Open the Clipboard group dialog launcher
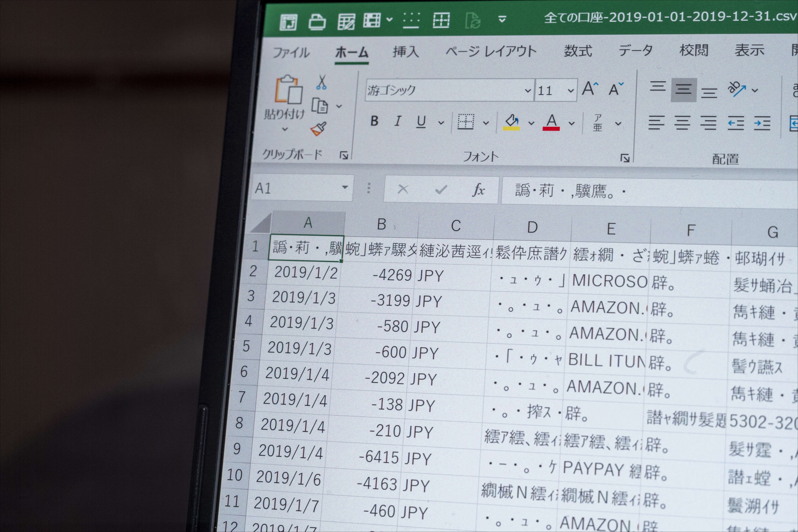Viewport: 798px width, 532px height. click(344, 155)
